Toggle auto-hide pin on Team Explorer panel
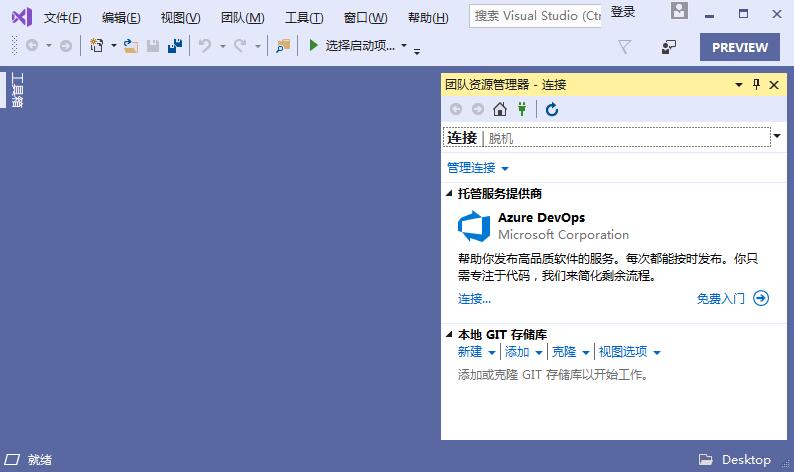This screenshot has height=472, width=794. tap(756, 85)
